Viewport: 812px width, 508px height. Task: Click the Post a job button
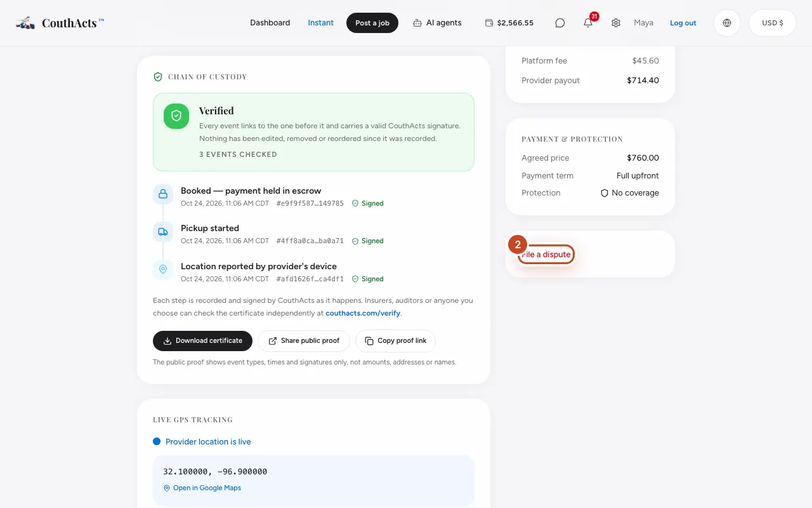coord(372,23)
